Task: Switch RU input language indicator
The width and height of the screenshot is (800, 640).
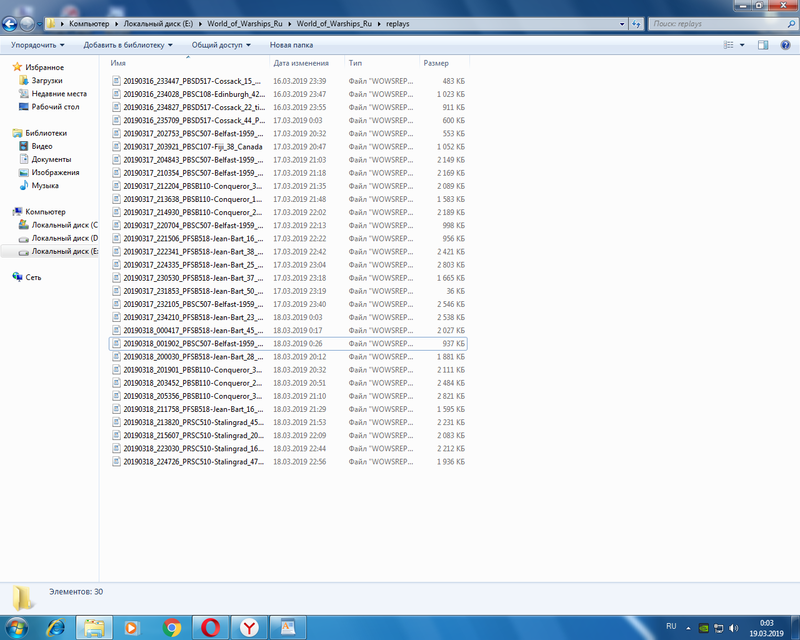Action: tap(671, 626)
